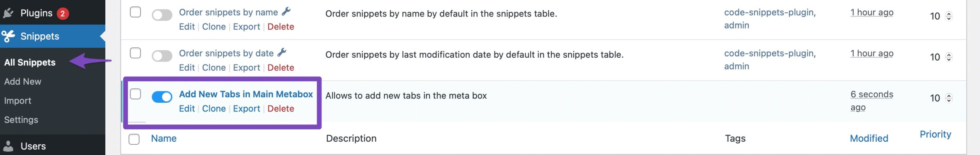Deactivate Add New Tabs in Main Metabox toggle

(162, 97)
